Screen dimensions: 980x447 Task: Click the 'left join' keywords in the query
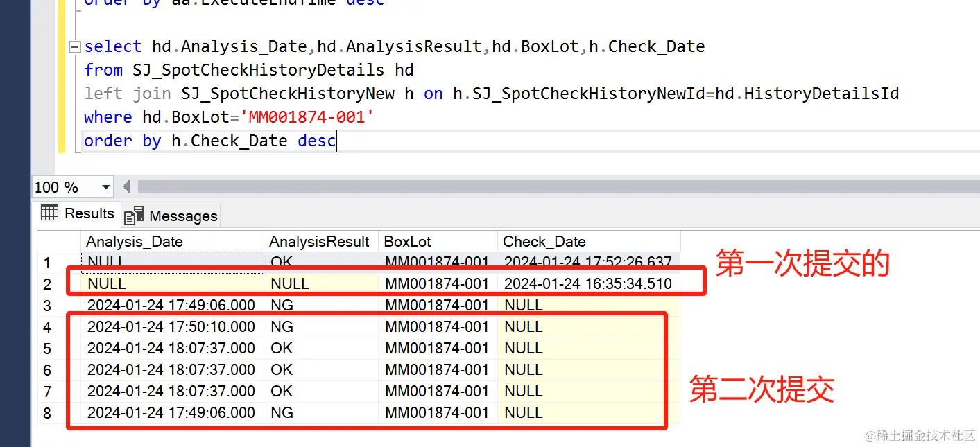(x=128, y=94)
